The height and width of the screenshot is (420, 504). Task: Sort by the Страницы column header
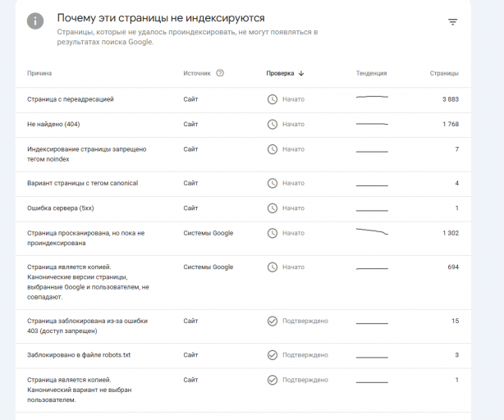(444, 73)
